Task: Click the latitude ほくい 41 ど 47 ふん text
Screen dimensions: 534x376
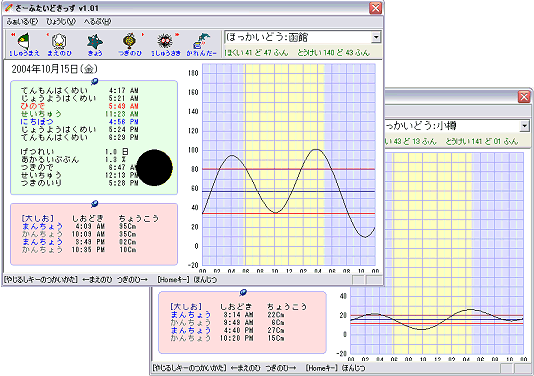Action: pos(256,53)
